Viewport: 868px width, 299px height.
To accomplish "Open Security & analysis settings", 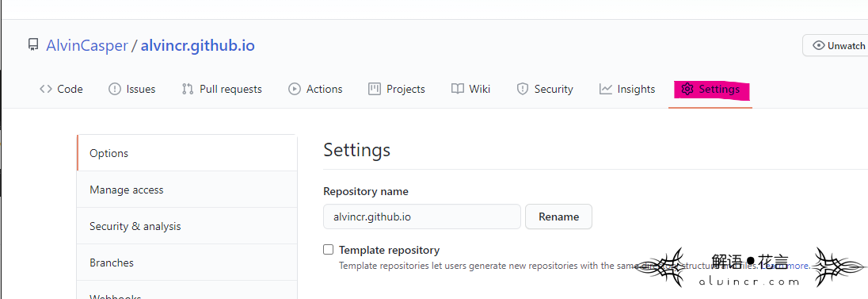I will (x=187, y=226).
